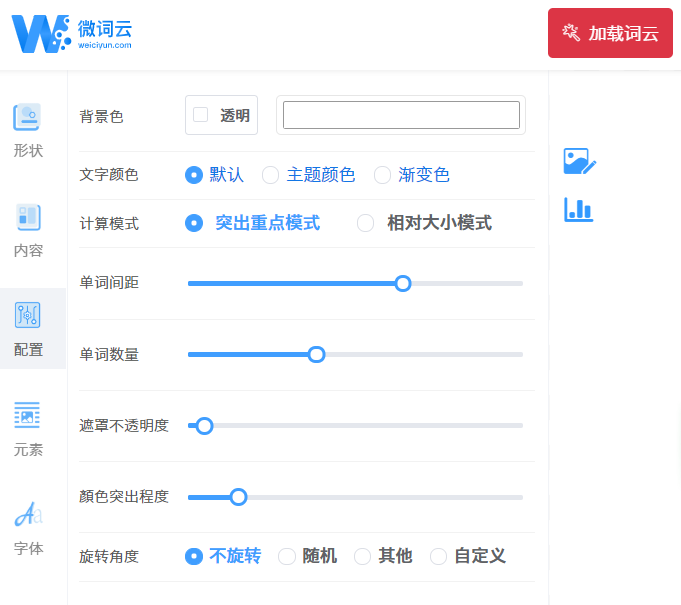Viewport: 681px width, 605px height.
Task: Click the 计算模式 label
Action: point(109,224)
